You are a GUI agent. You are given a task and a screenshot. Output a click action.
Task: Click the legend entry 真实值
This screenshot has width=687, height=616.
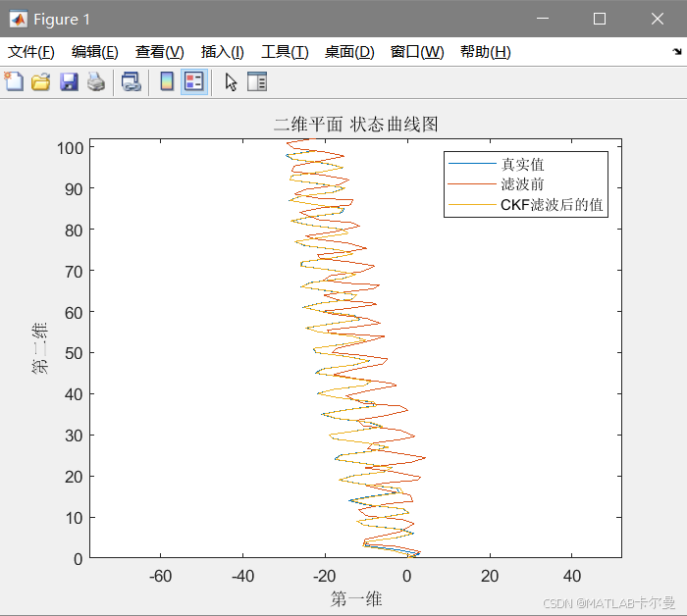pyautogui.click(x=522, y=164)
